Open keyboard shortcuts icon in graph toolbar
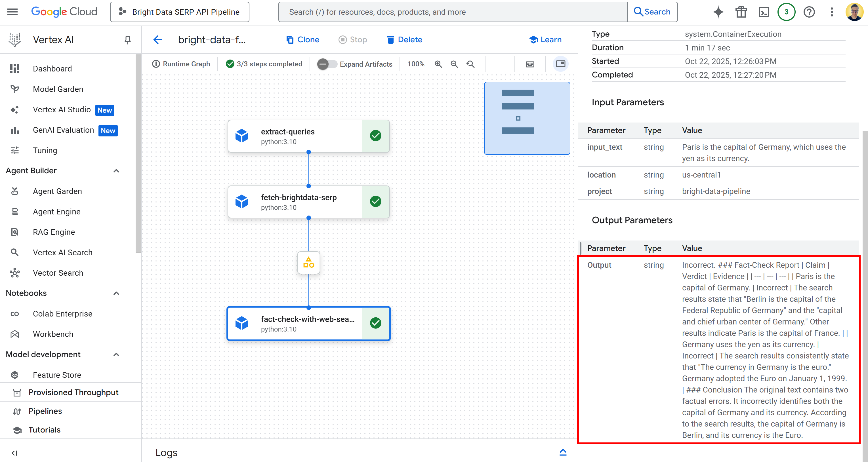Screen dimensions: 868x462 click(x=530, y=64)
